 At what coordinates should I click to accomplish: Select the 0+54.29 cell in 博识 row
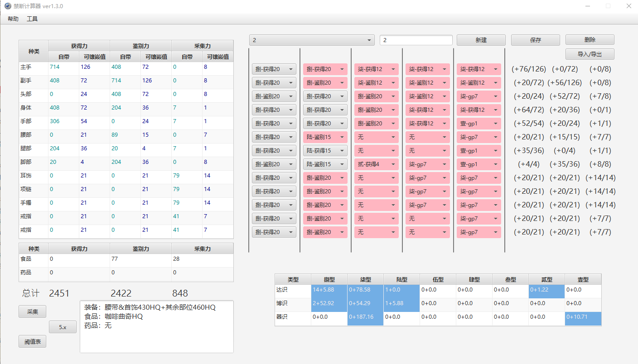pos(365,305)
